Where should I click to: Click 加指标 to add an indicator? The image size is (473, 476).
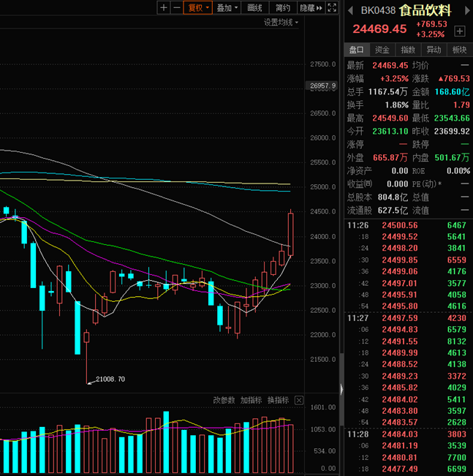pyautogui.click(x=251, y=400)
